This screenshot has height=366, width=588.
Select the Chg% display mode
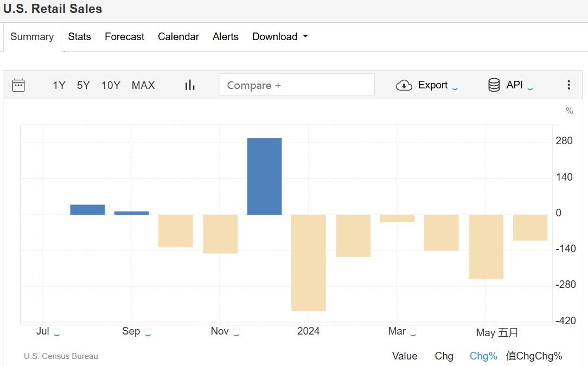click(x=483, y=356)
